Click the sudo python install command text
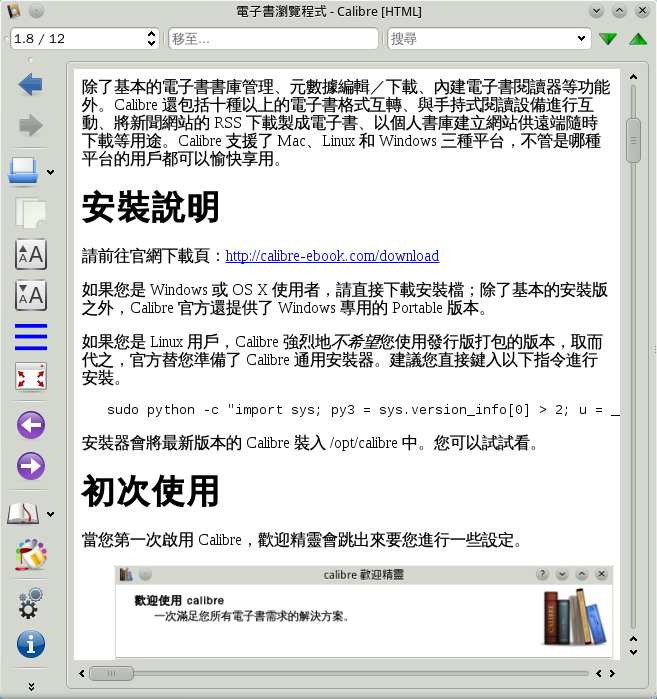 tap(363, 410)
